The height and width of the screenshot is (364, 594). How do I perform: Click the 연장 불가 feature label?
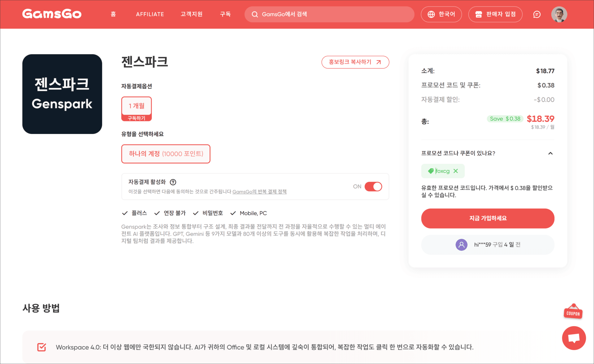174,213
